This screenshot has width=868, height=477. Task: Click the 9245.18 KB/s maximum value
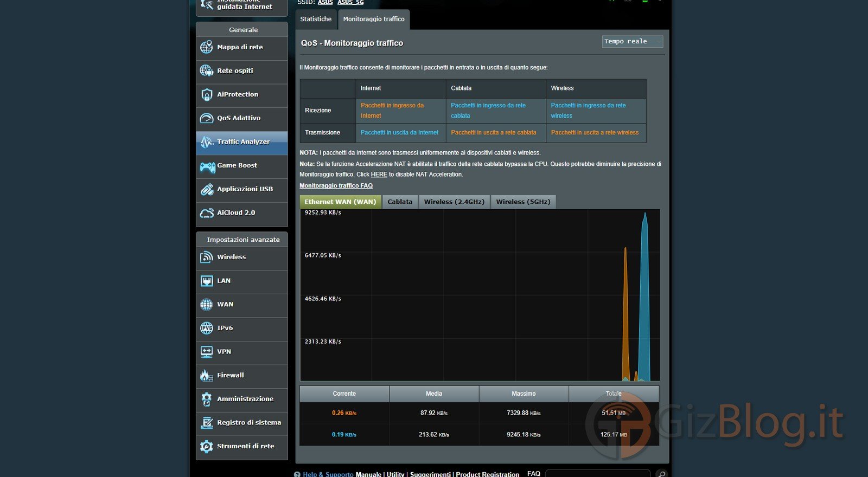point(524,435)
